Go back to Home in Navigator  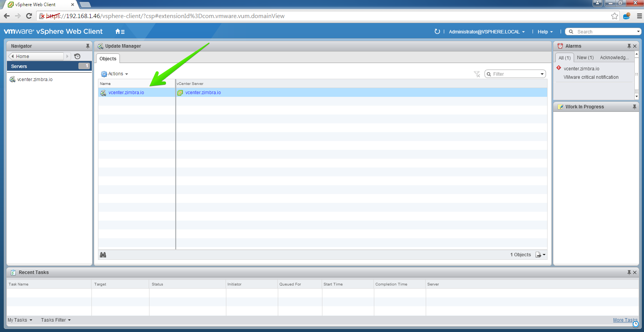37,56
